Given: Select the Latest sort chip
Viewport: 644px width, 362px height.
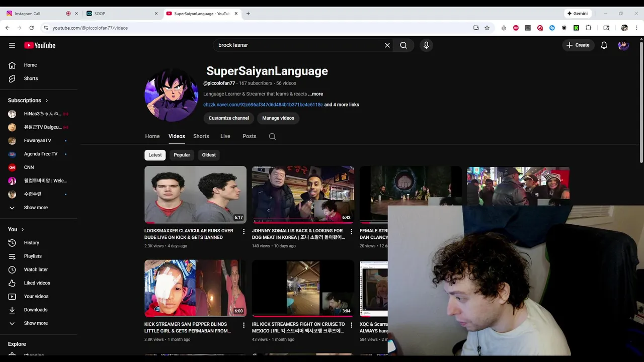Looking at the screenshot, I should click(x=155, y=155).
